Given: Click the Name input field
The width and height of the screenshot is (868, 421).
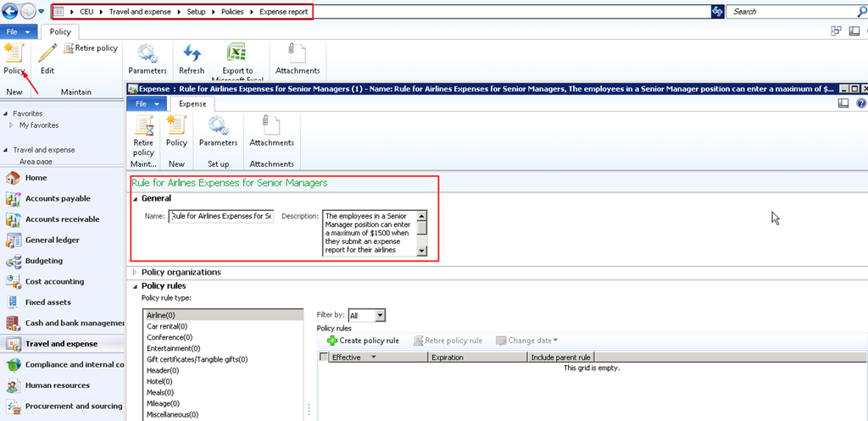Looking at the screenshot, I should coord(220,216).
